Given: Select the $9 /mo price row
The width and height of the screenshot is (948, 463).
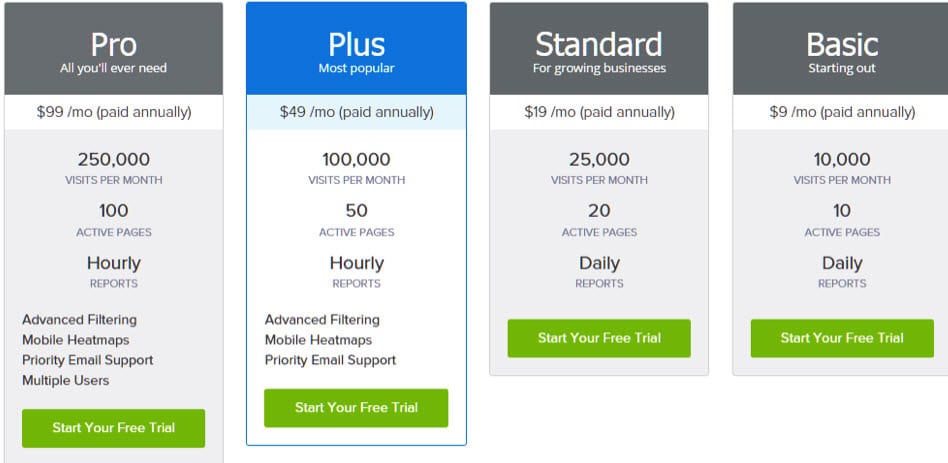Looking at the screenshot, I should [x=842, y=112].
